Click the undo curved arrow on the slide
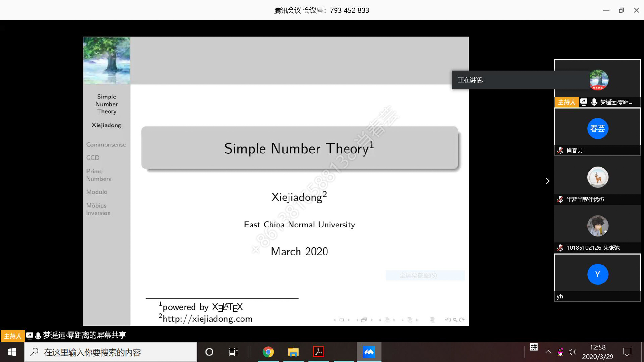644x362 pixels. (x=448, y=320)
